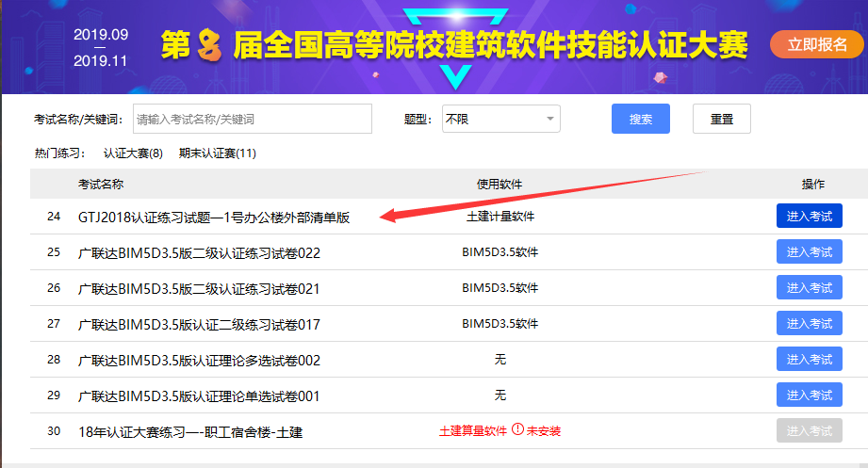Screen dimensions: 868x468
Task: Click BIM5D3.5软件 cell in row 27
Action: coord(500,324)
